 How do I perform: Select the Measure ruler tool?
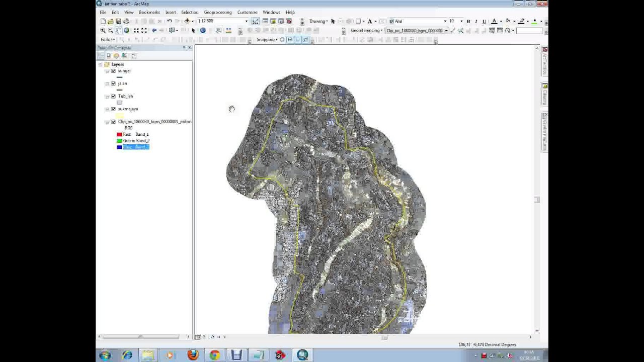click(228, 30)
